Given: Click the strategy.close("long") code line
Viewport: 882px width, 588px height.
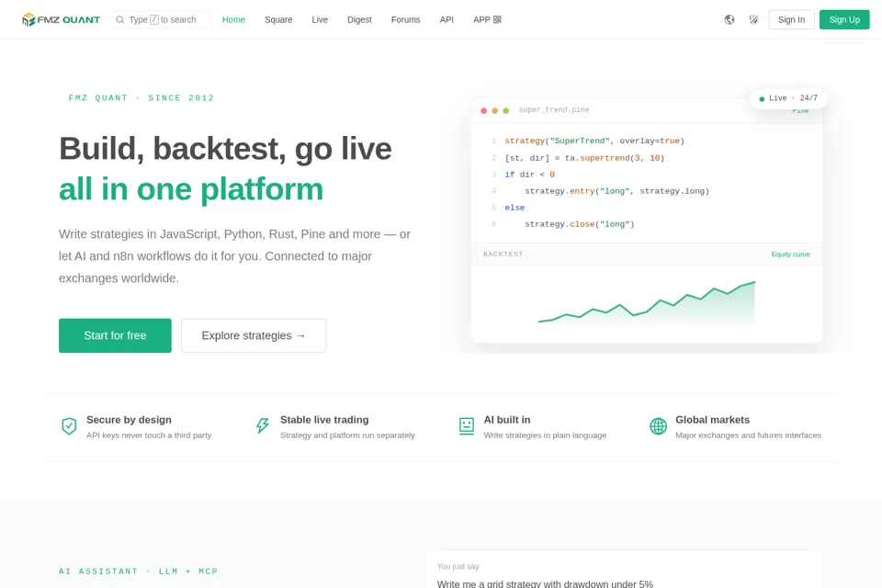Looking at the screenshot, I should [580, 224].
